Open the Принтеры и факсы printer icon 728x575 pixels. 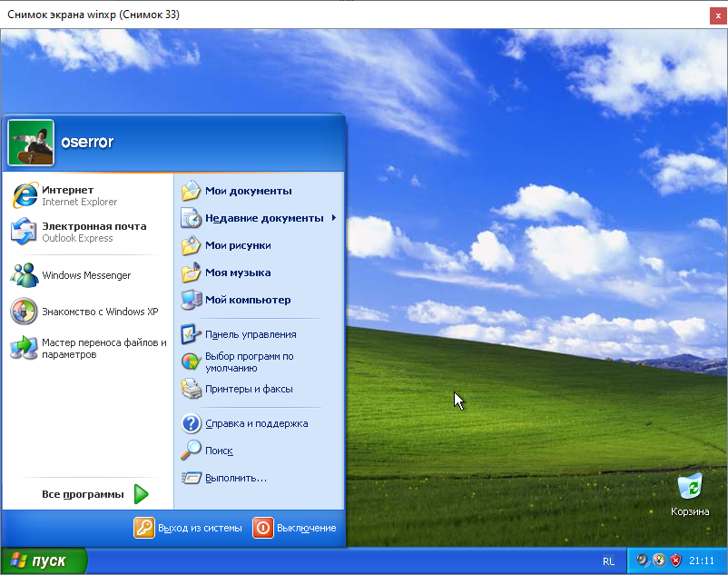(191, 389)
